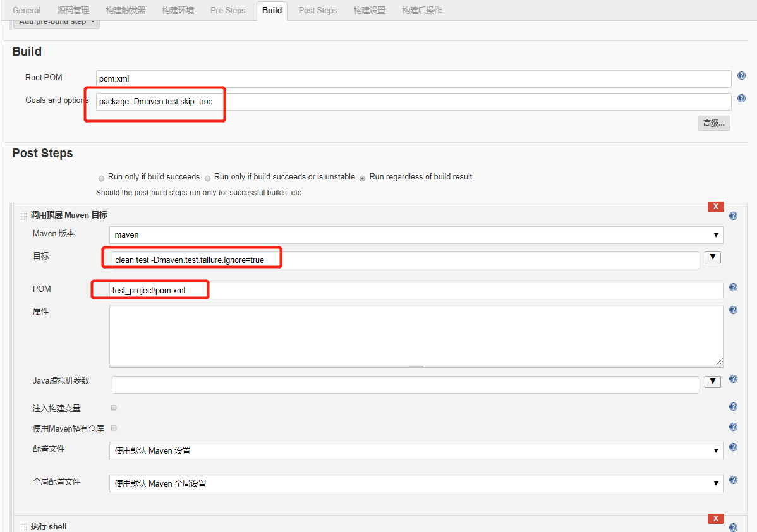Open help for Java虚拟机参数

(732, 378)
